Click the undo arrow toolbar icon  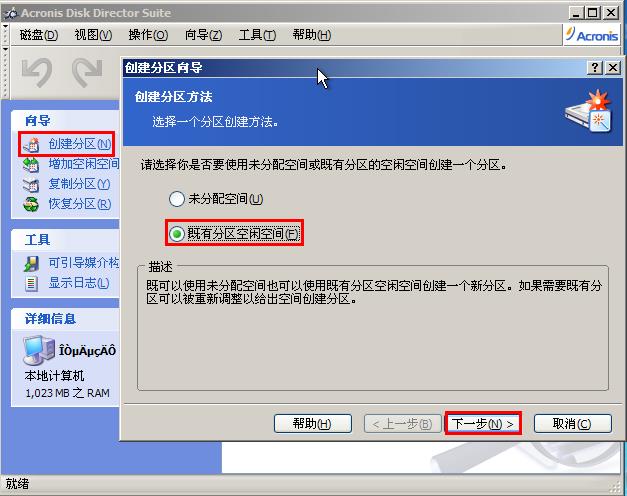coord(37,72)
